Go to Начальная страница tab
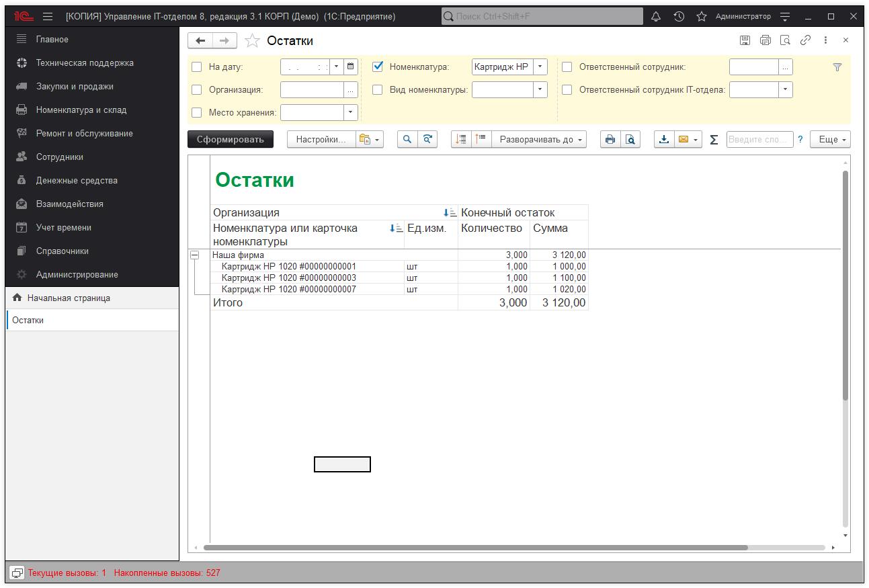 (68, 298)
